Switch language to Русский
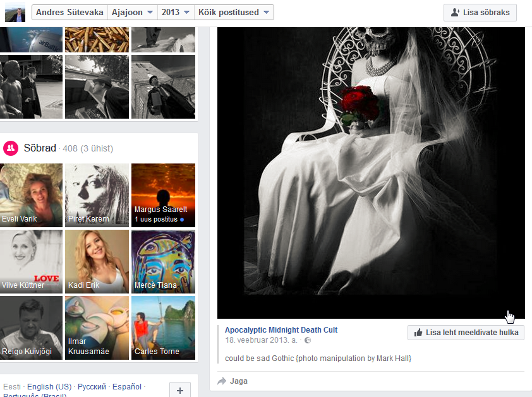This screenshot has height=397, width=532. tap(92, 386)
